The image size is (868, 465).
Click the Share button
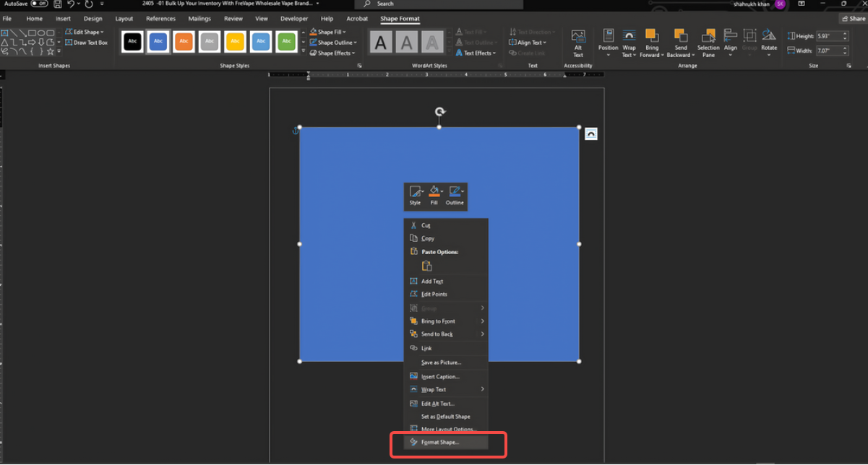pos(853,19)
